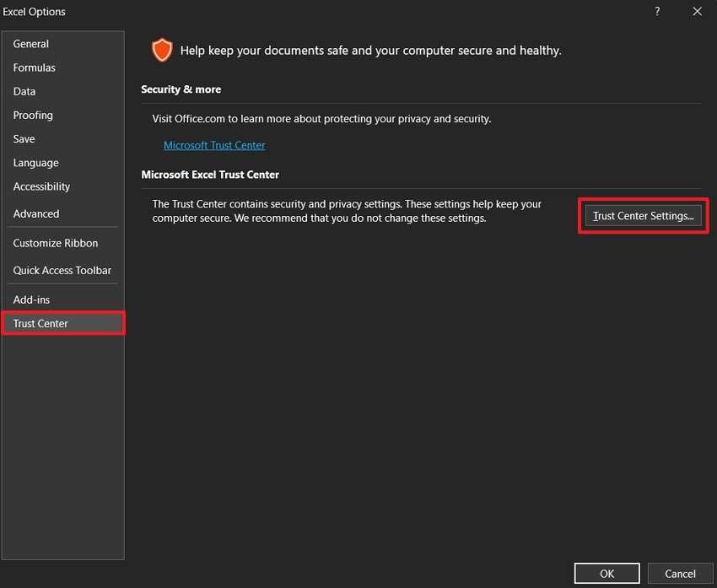Image resolution: width=717 pixels, height=588 pixels.
Task: Go to the Add-ins category
Action: pyautogui.click(x=62, y=300)
